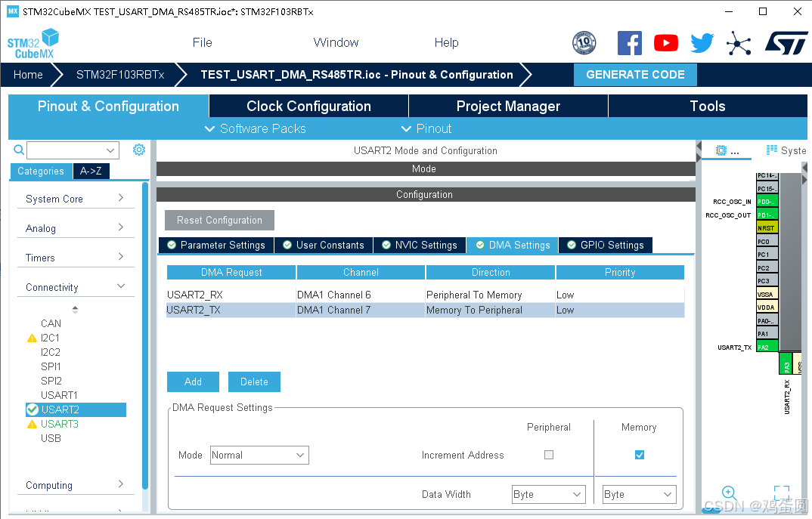Screen dimensions: 812x519
Task: Switch to Project Manager tab
Action: coord(508,106)
